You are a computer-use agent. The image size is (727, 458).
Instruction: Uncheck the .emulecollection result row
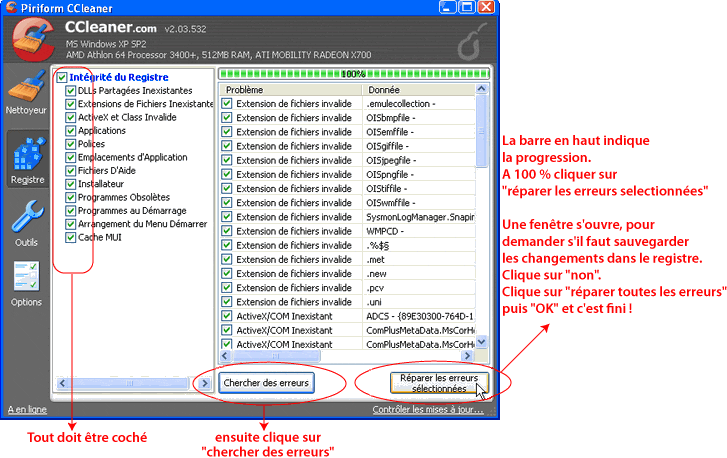pos(227,103)
